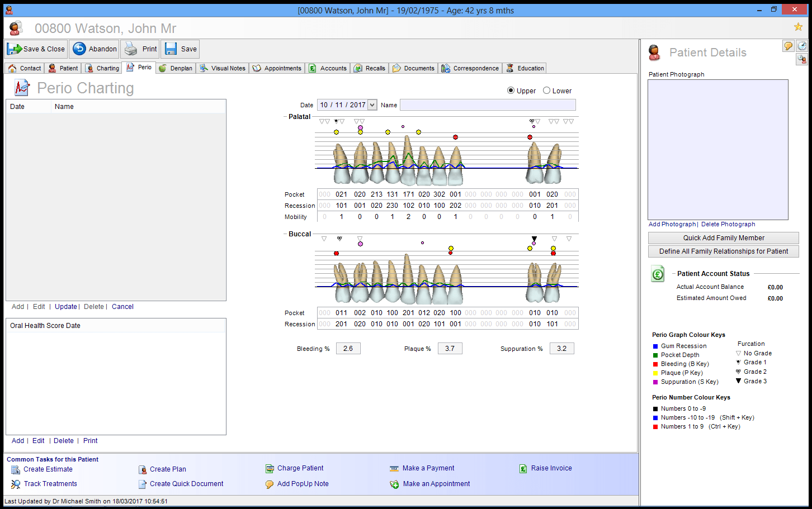
Task: Collapse the Perio Graph Colour Keys section
Action: (x=688, y=334)
